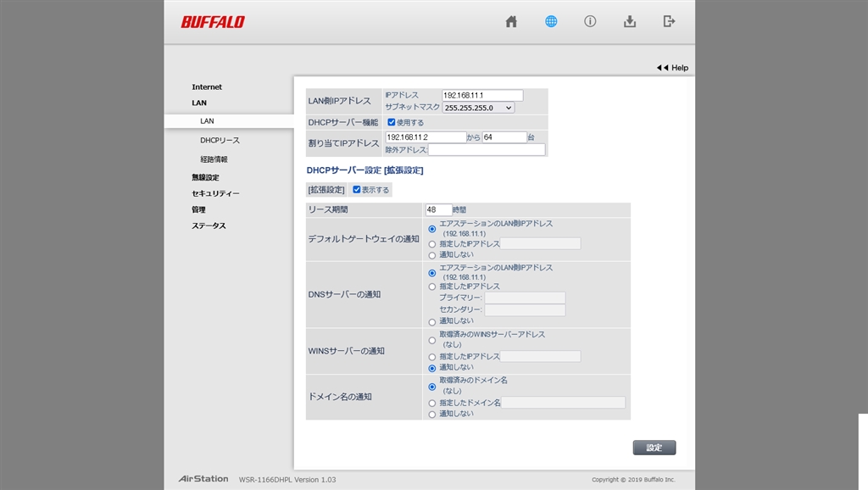Click the logout icon in header

pyautogui.click(x=669, y=21)
